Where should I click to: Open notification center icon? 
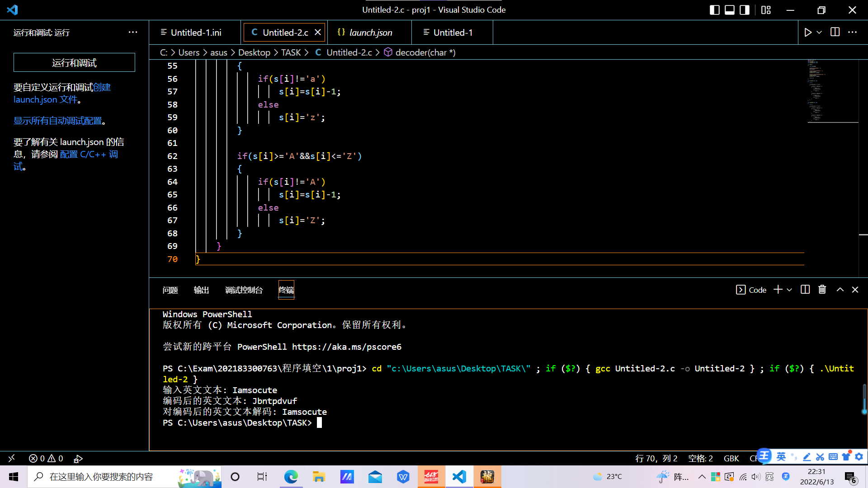point(850,477)
